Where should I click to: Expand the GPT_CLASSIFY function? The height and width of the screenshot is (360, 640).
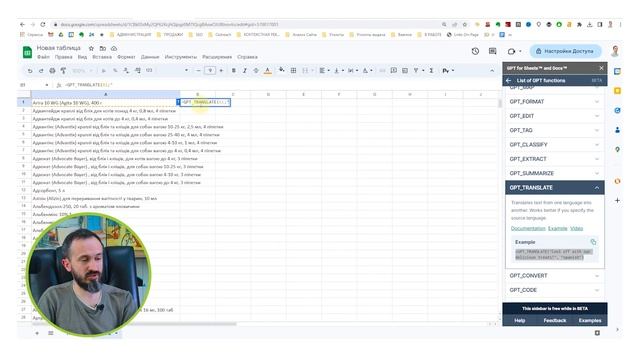555,144
